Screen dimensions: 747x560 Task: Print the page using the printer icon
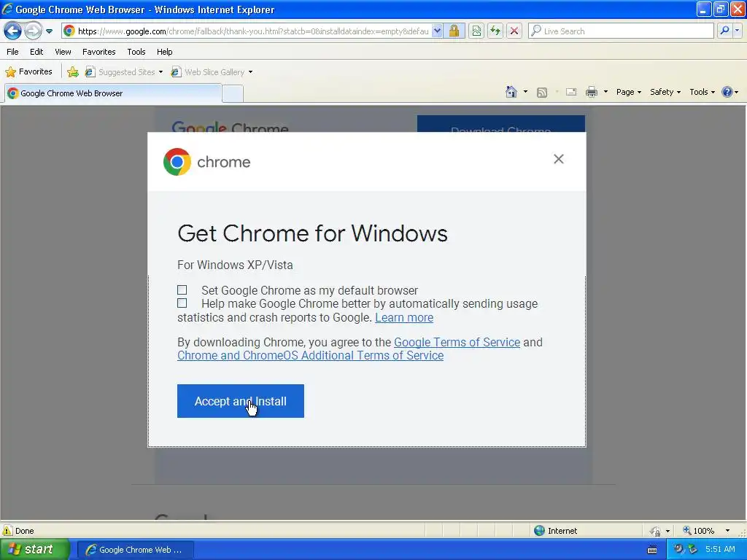pos(591,92)
